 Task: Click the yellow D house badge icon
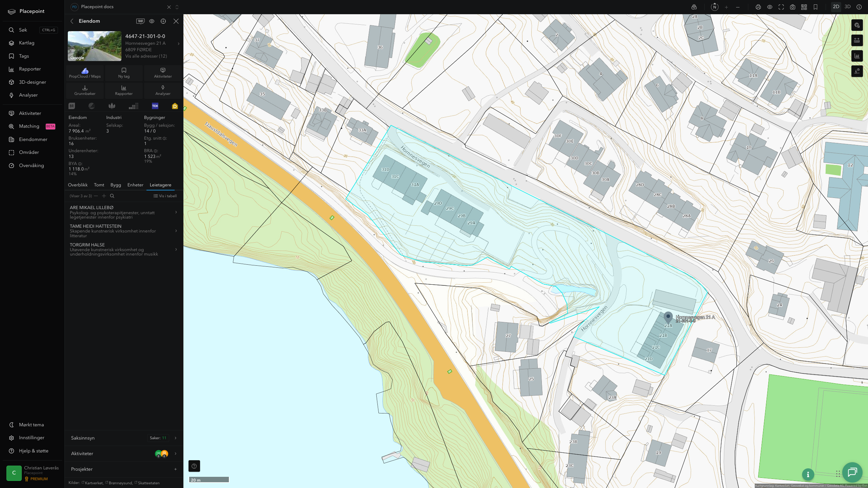(175, 106)
